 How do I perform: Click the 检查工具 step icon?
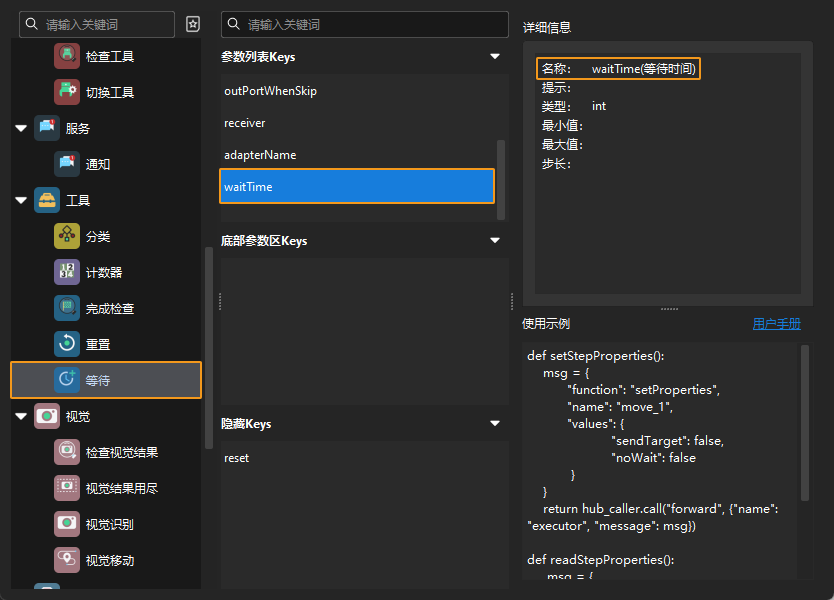[x=67, y=57]
